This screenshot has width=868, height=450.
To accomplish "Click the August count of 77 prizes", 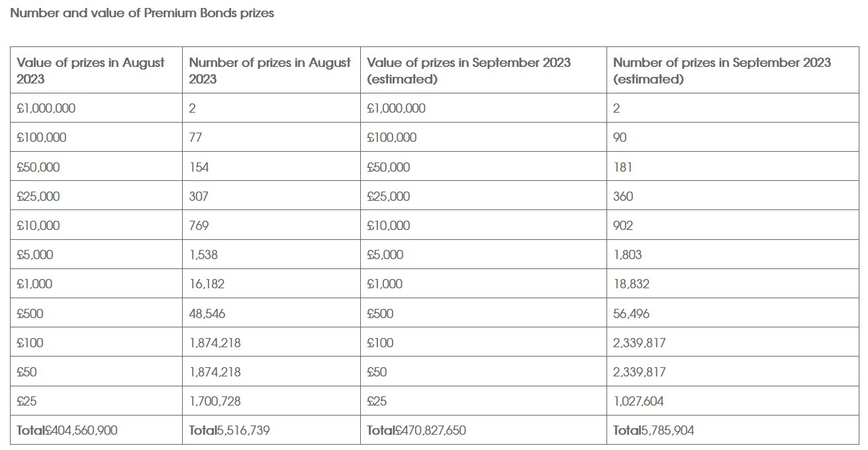I will 271,137.
